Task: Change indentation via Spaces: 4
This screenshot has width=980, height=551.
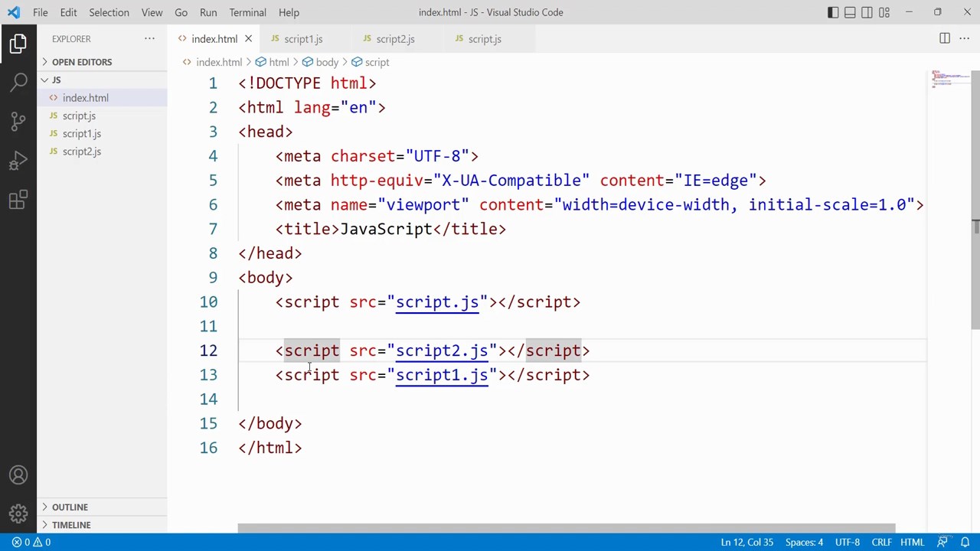Action: tap(804, 543)
